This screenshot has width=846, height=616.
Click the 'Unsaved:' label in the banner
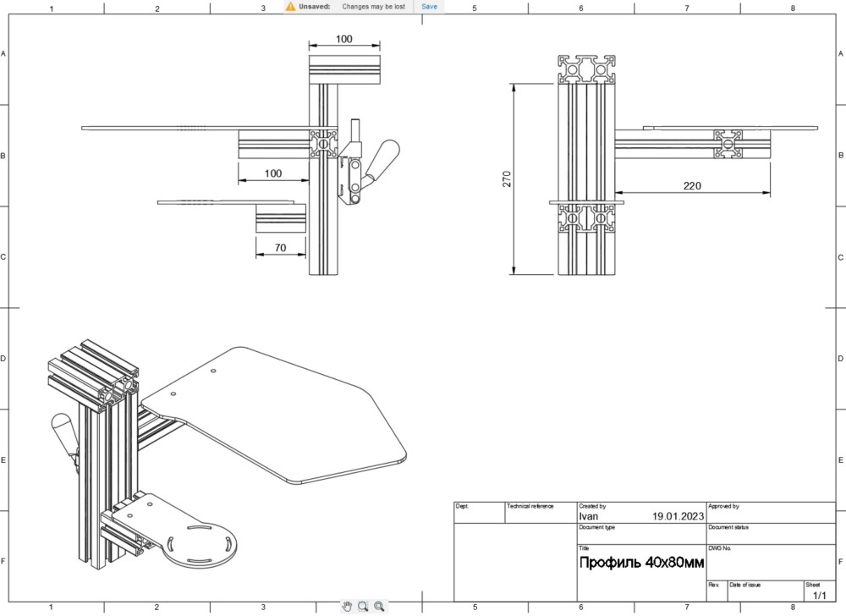pos(315,7)
